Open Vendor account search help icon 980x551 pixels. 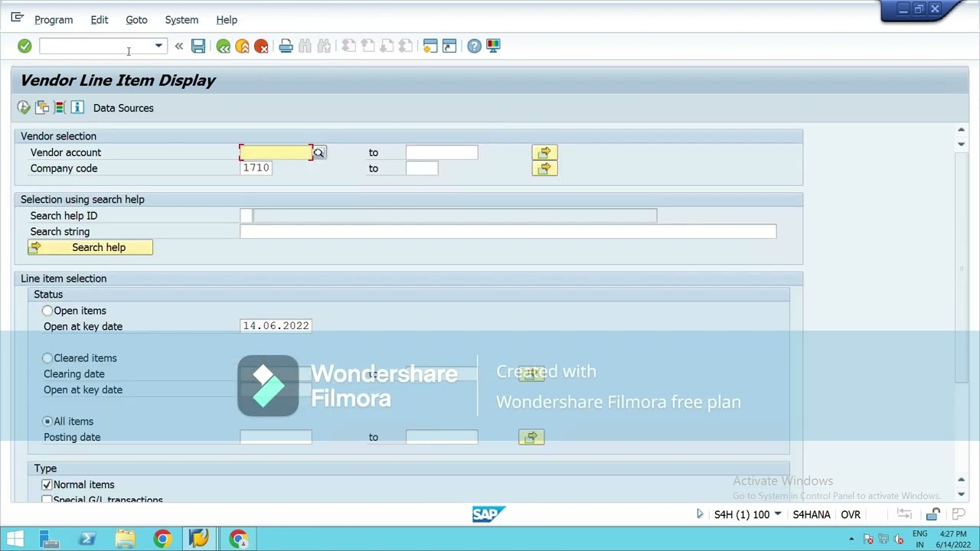tap(318, 153)
